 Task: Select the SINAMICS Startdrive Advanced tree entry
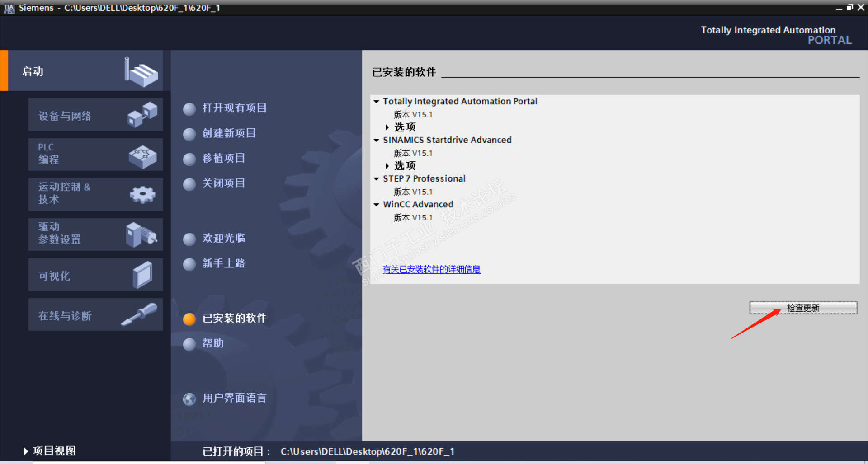(x=447, y=140)
